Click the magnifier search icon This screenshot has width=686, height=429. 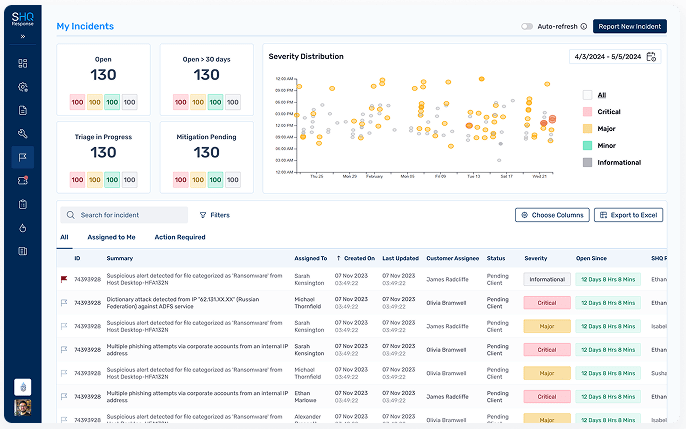tap(70, 215)
